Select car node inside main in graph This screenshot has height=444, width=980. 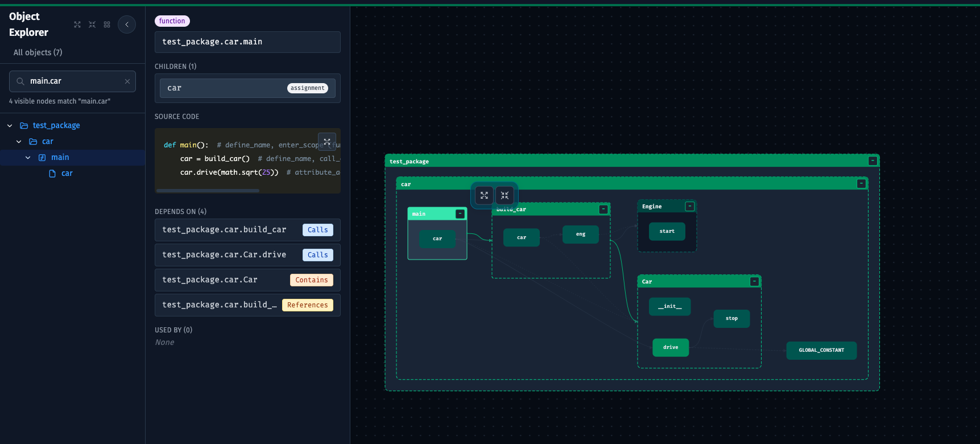tap(437, 239)
